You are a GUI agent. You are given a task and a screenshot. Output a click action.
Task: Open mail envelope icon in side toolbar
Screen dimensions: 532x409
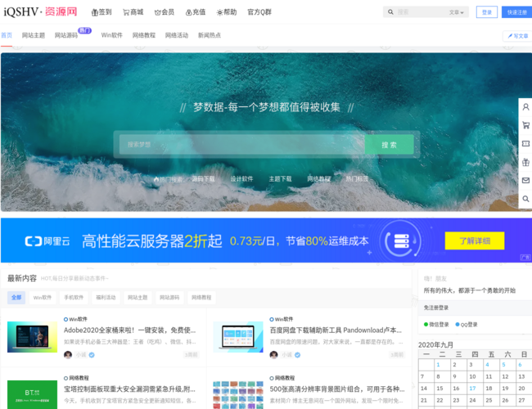click(x=525, y=181)
